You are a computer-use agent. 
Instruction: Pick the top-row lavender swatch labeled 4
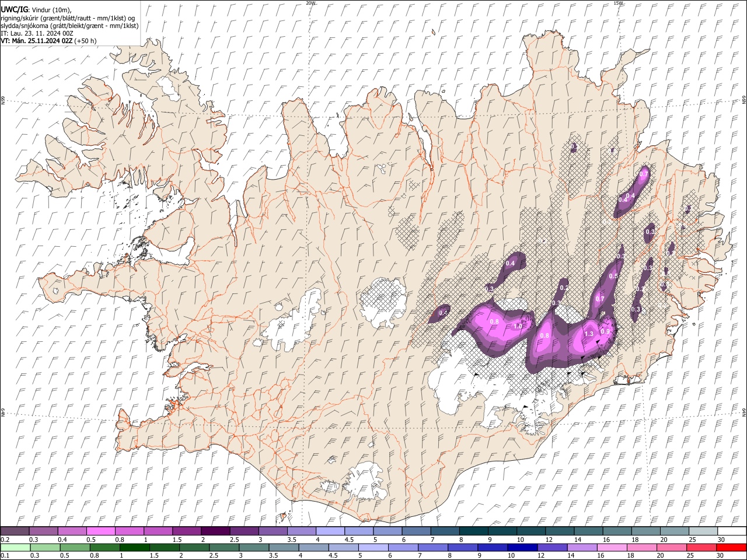point(330,531)
